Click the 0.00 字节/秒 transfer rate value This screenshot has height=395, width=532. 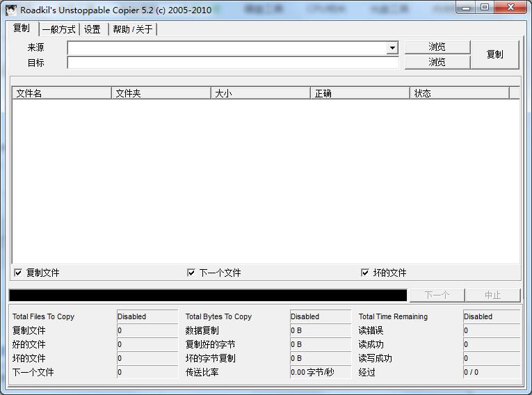(321, 372)
